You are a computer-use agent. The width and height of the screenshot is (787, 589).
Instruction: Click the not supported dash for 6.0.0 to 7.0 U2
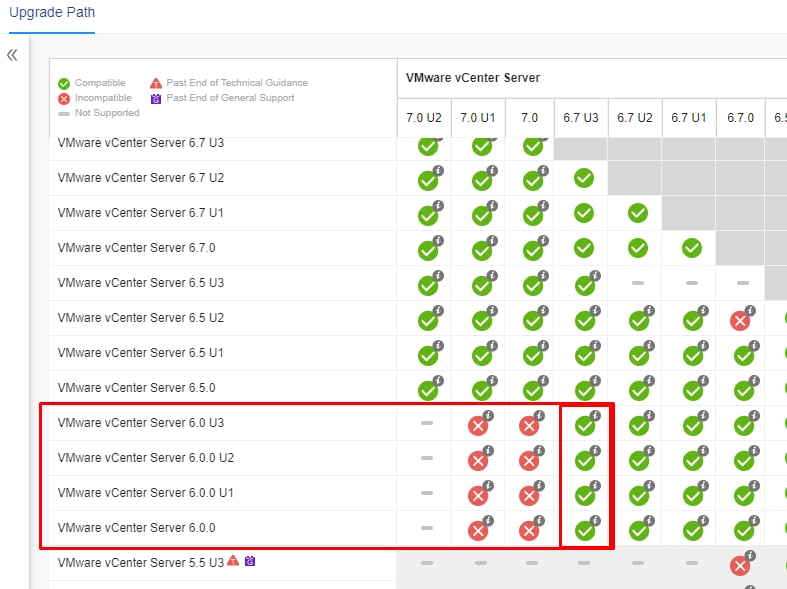click(x=427, y=528)
